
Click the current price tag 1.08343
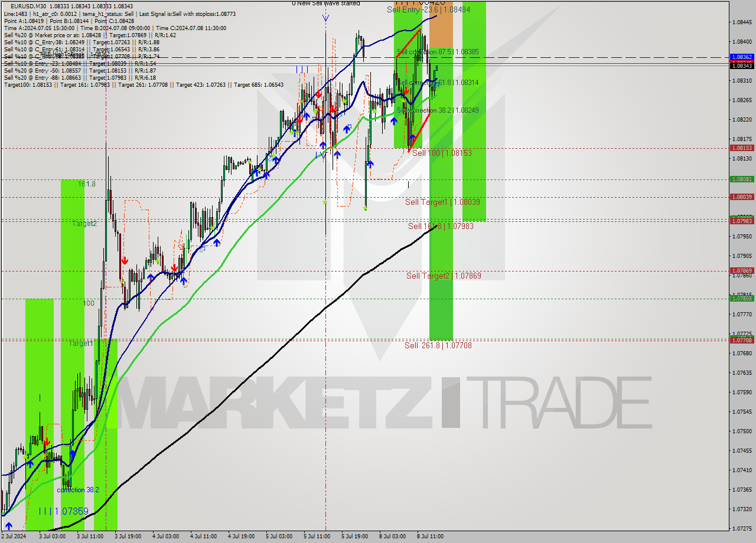[x=741, y=66]
